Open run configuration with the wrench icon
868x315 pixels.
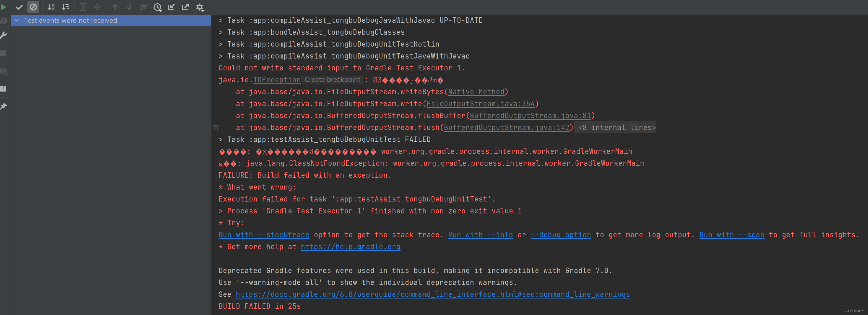[3, 35]
